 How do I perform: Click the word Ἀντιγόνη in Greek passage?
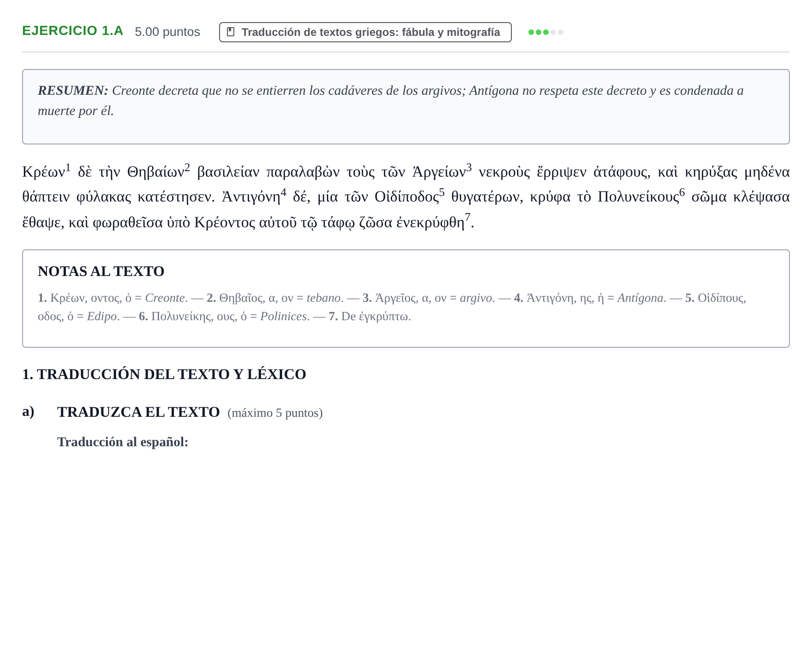251,197
